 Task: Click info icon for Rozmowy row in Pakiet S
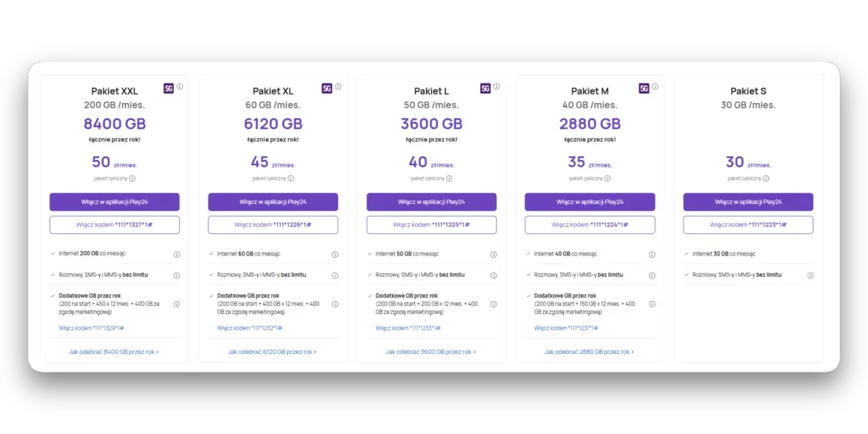click(x=810, y=275)
